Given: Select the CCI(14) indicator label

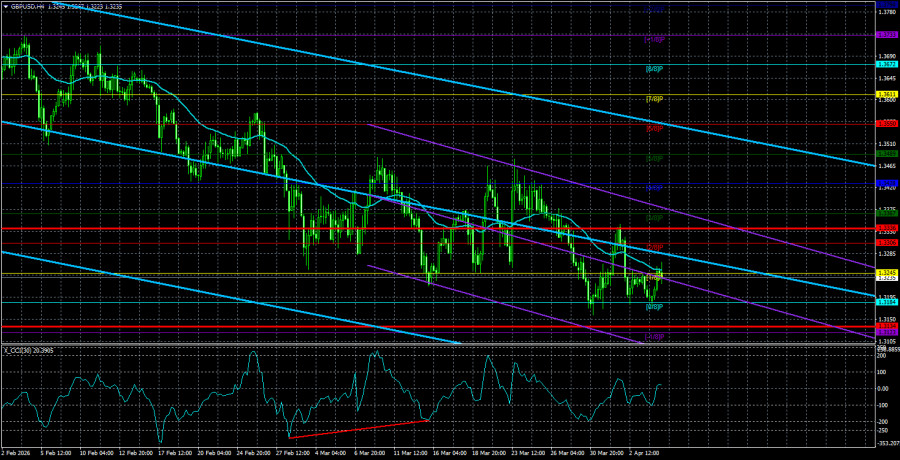Looking at the screenshot, I should coord(28,350).
